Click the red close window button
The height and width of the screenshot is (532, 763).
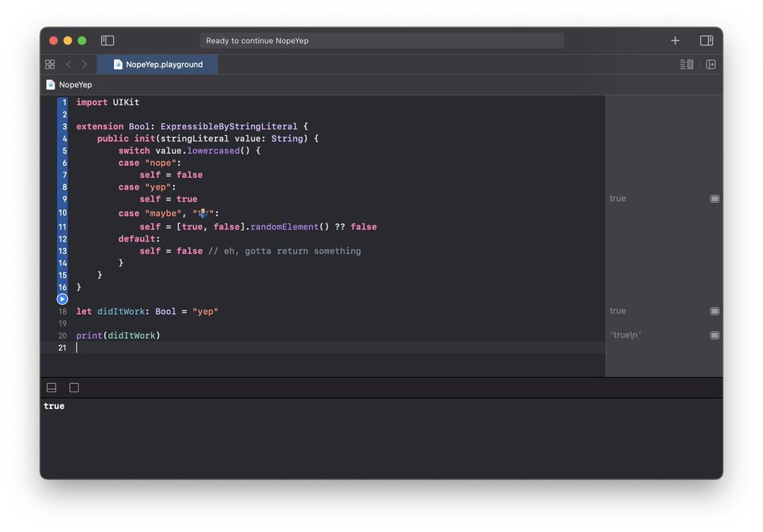[x=53, y=40]
